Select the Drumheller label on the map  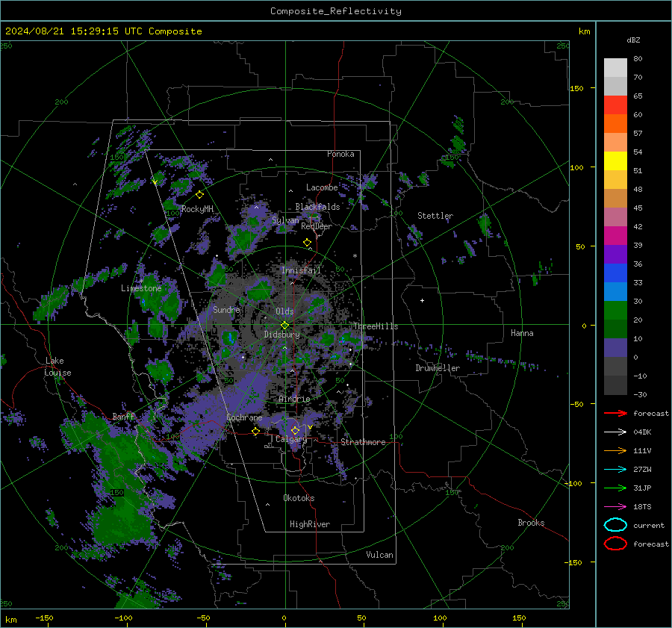[x=438, y=368]
